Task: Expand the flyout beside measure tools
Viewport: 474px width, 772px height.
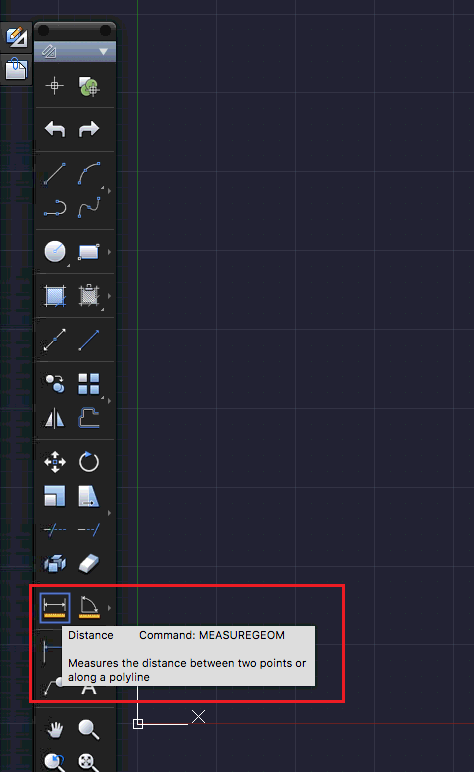Action: (109, 608)
